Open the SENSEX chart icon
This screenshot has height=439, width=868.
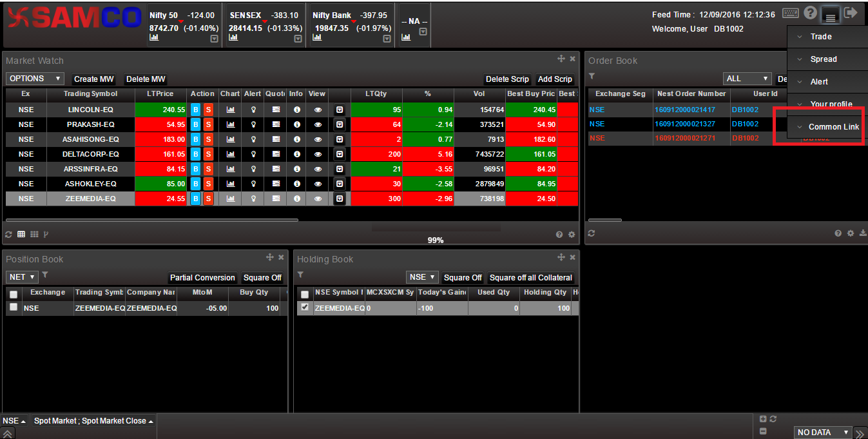233,37
